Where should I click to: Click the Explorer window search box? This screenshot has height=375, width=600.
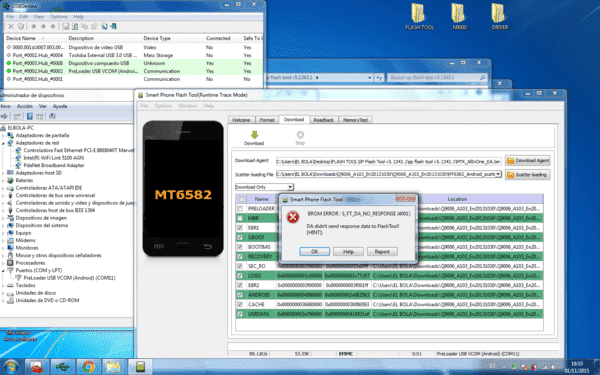point(436,78)
